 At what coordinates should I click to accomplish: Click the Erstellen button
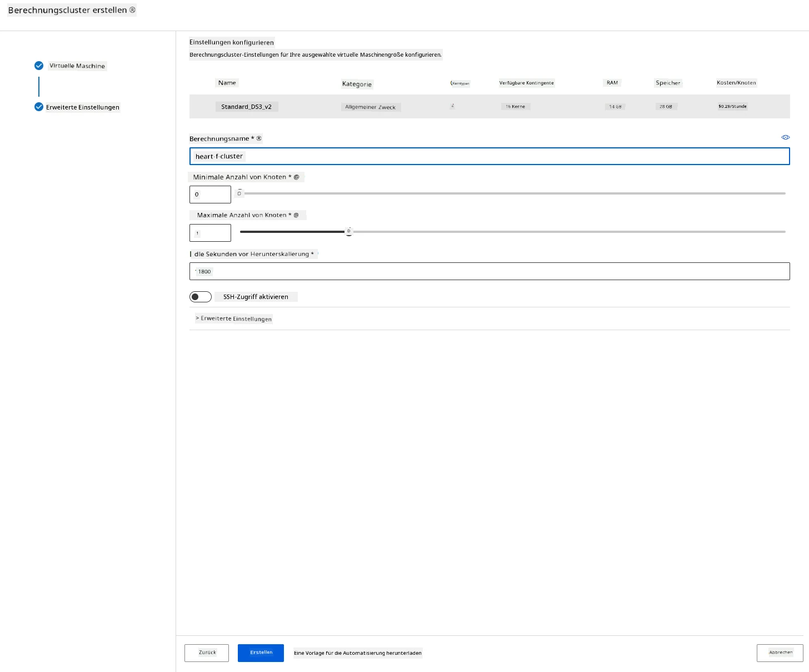[261, 653]
